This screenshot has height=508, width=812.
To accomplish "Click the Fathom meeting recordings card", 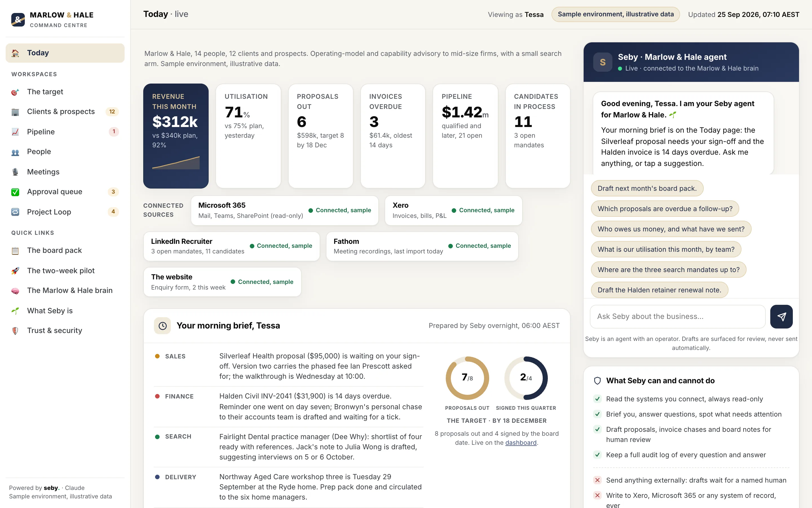I will pos(422,246).
